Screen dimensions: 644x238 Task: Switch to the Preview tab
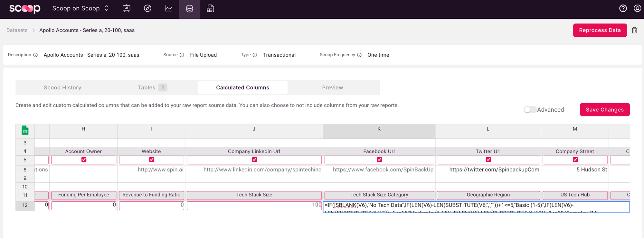pyautogui.click(x=333, y=87)
